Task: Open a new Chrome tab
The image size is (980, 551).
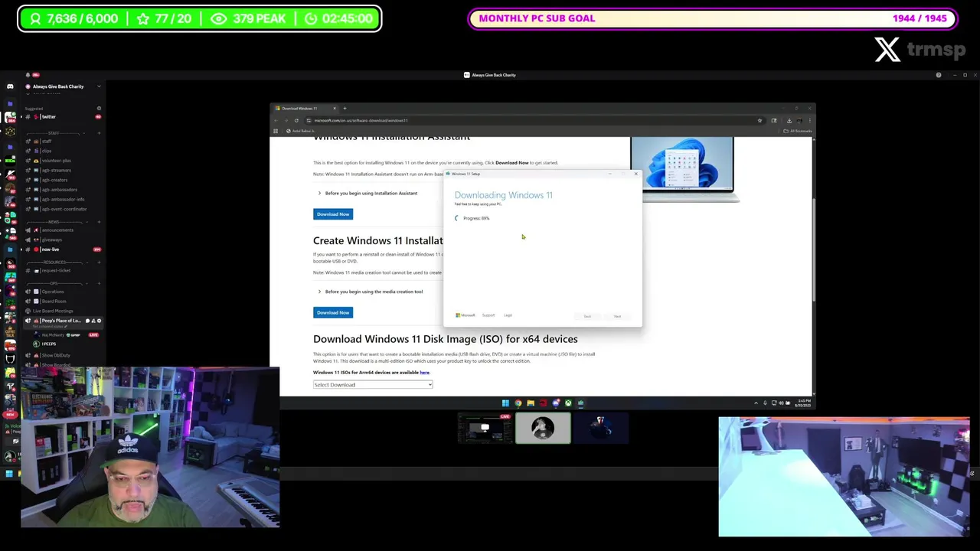Action: (345, 108)
